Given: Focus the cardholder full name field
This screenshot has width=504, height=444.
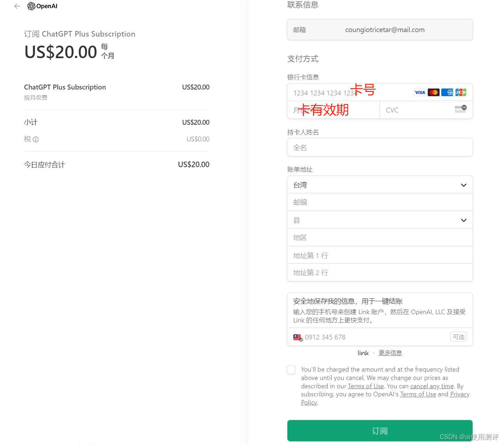Looking at the screenshot, I should 380,147.
